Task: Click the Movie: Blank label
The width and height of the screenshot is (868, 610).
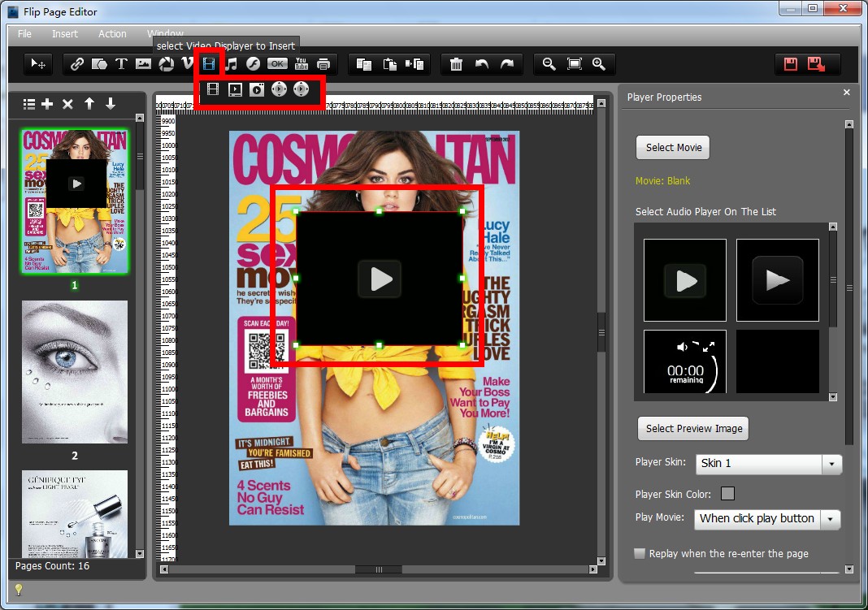Action: (x=662, y=181)
